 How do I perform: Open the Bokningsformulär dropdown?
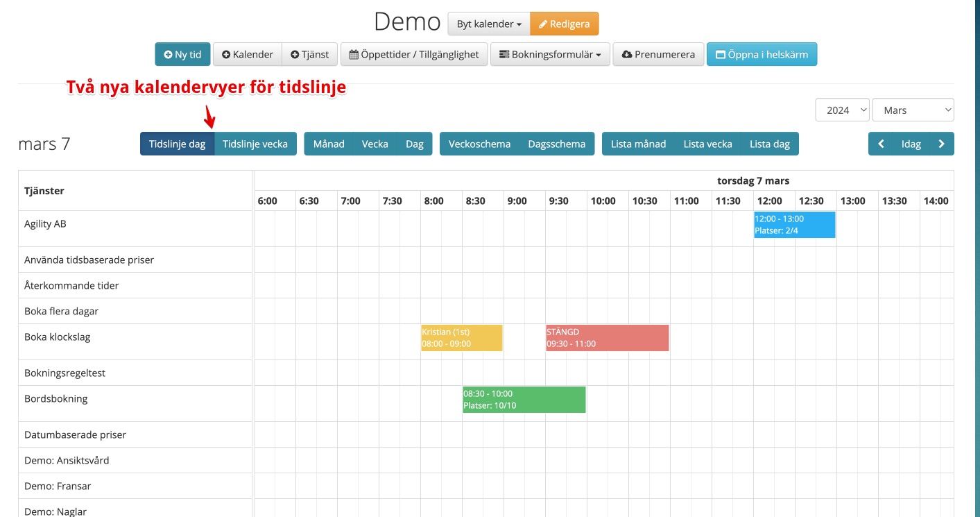pos(550,54)
